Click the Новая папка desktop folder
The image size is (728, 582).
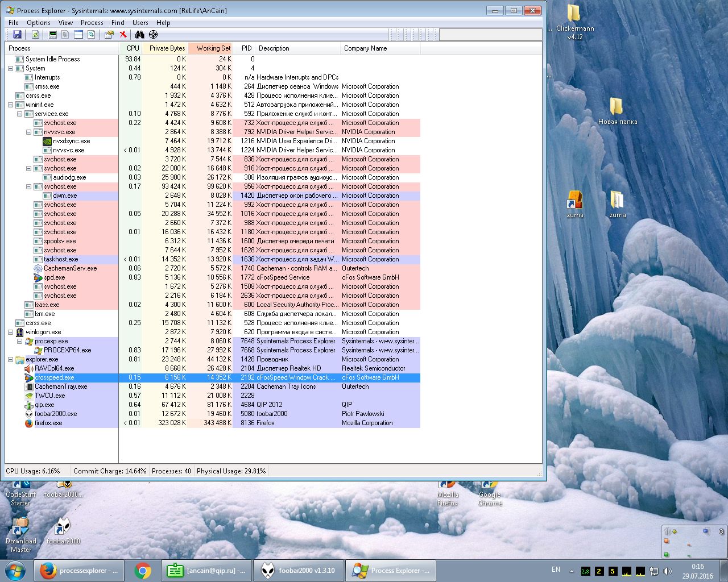coord(617,111)
